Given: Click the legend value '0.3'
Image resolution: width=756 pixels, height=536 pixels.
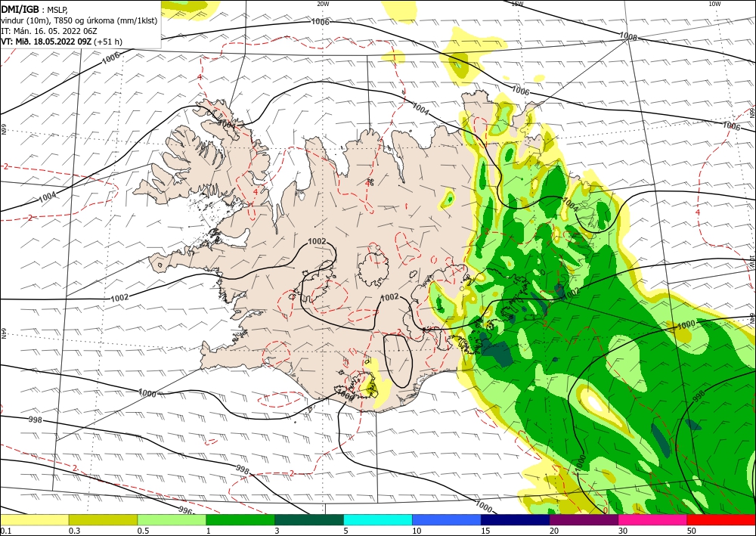Looking at the screenshot, I should pyautogui.click(x=74, y=531).
